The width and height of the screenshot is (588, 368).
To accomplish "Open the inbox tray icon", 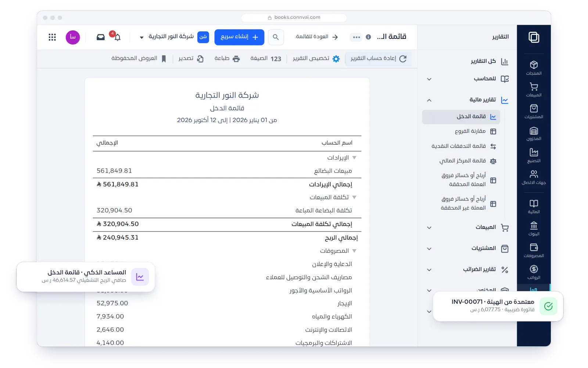I will pyautogui.click(x=100, y=37).
